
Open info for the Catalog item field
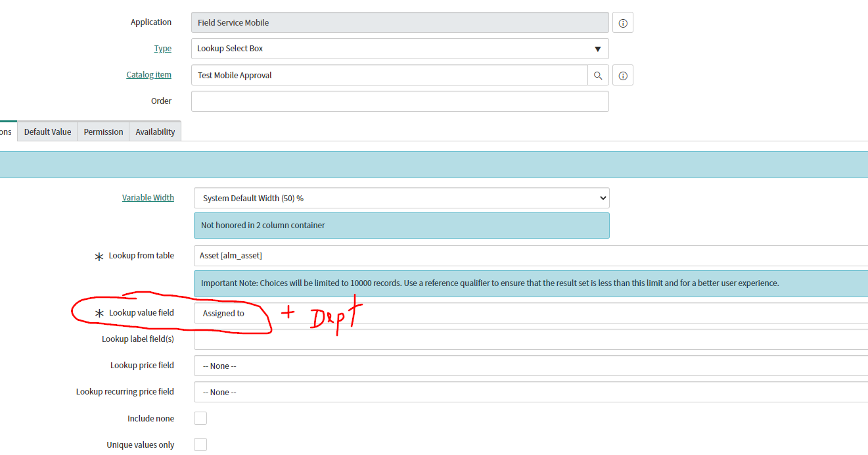[x=622, y=74]
